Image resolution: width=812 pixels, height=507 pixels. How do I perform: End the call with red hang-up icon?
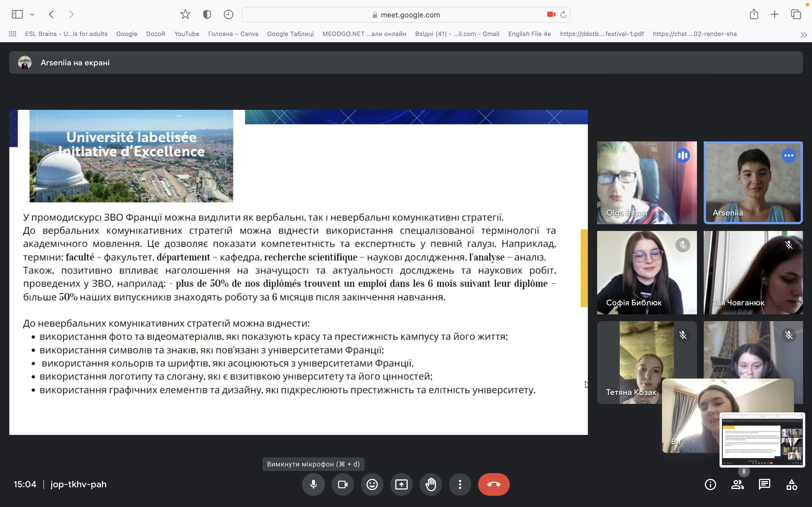pyautogui.click(x=494, y=484)
